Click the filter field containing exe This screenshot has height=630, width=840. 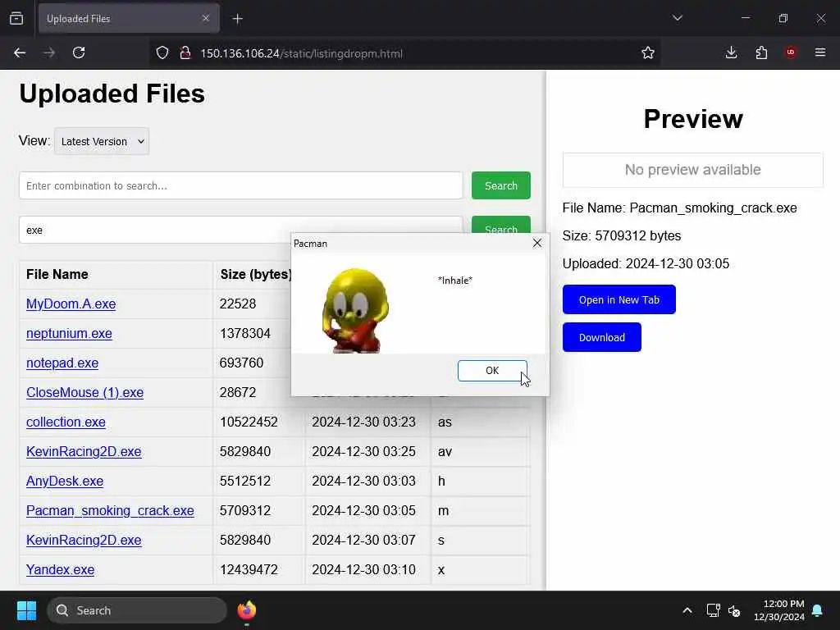240,230
